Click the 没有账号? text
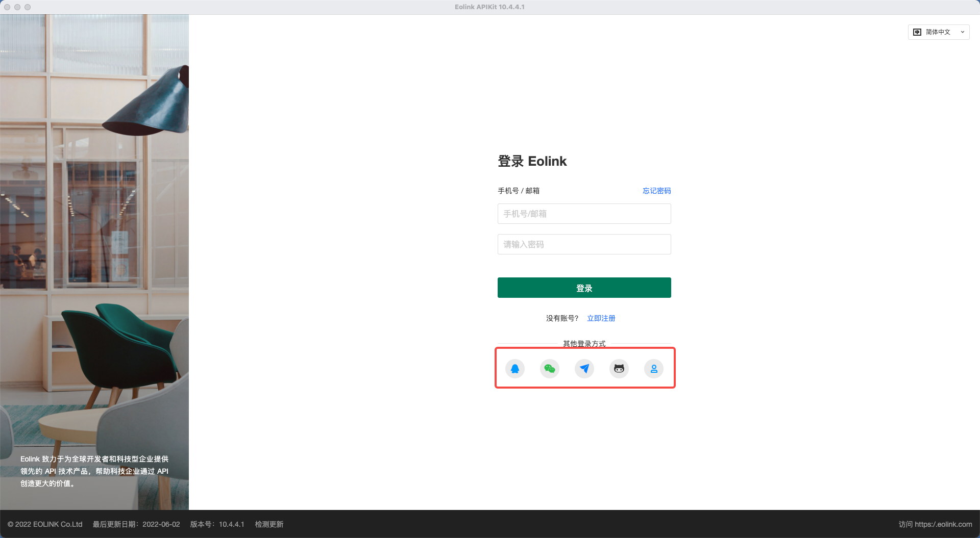 pos(562,318)
